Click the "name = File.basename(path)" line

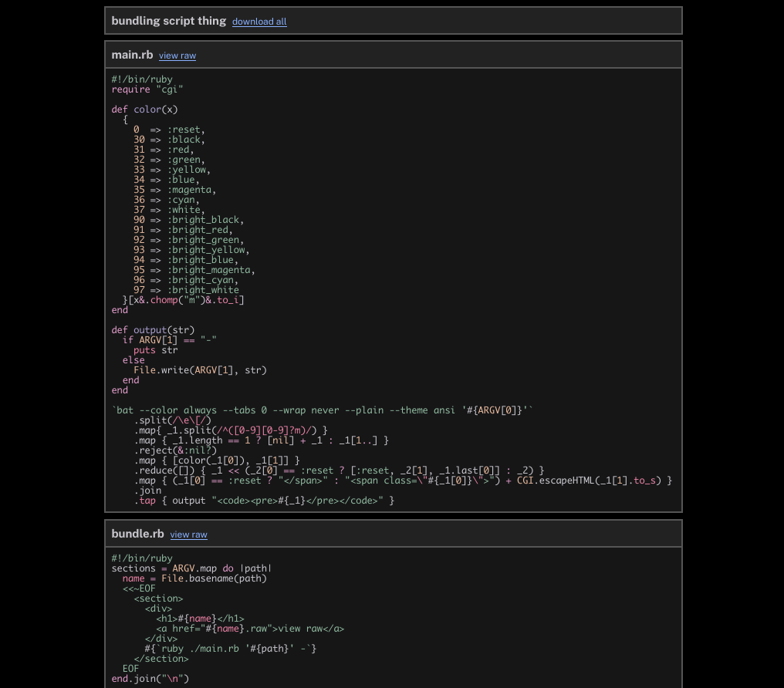(x=194, y=578)
